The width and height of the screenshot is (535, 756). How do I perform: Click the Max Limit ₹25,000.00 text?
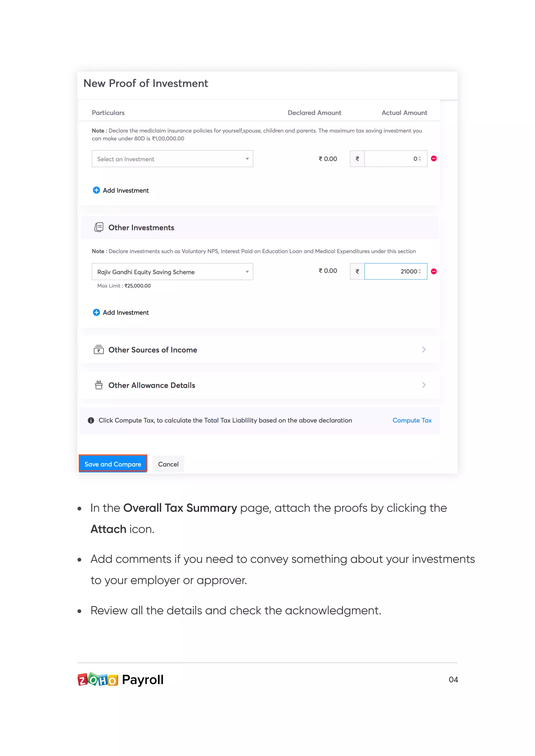(x=124, y=286)
